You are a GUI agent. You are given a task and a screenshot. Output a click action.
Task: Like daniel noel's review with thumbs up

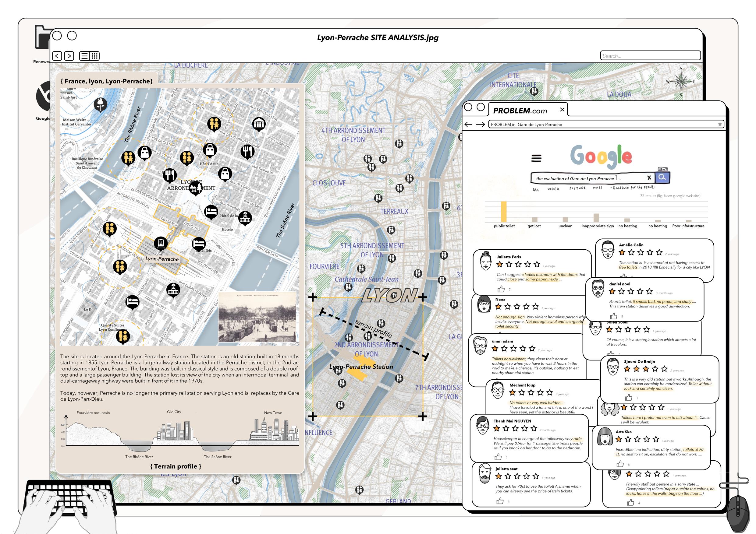(614, 316)
